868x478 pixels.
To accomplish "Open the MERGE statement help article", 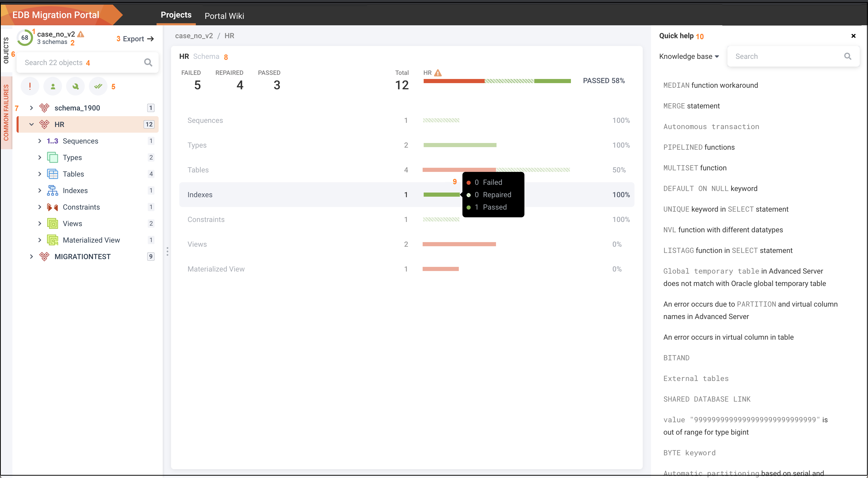I will pyautogui.click(x=692, y=106).
